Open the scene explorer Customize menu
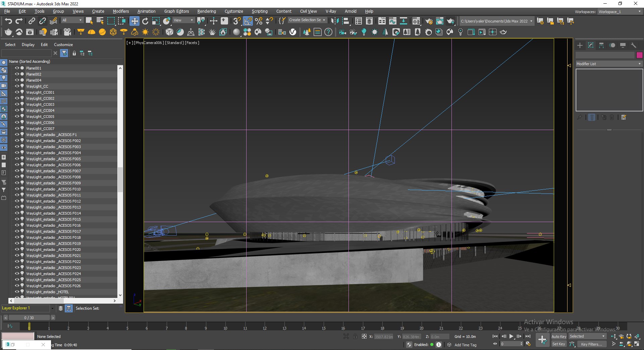The width and height of the screenshot is (644, 350). coord(63,45)
